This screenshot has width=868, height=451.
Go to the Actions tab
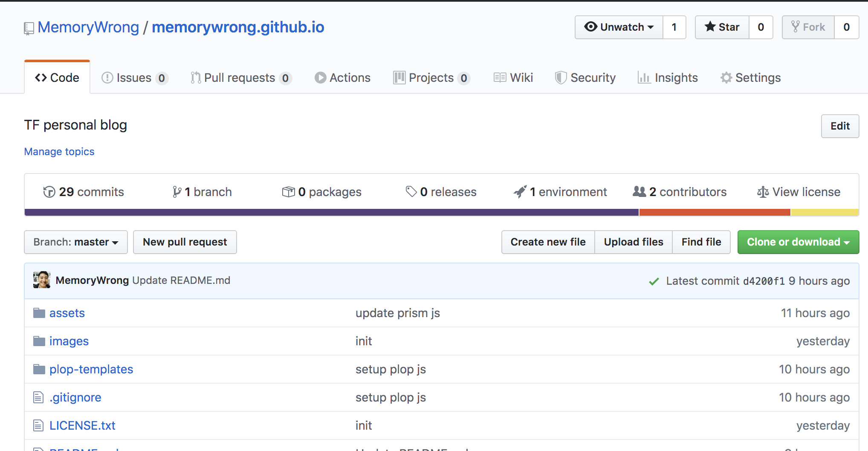point(342,78)
